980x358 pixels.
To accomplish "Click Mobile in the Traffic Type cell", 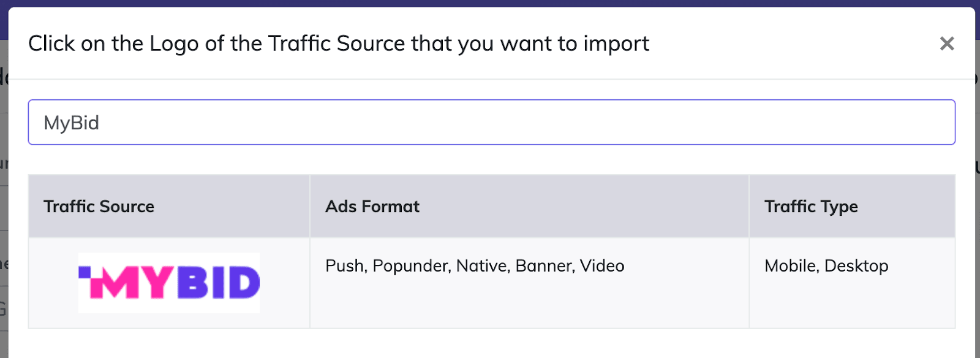I will (x=791, y=266).
